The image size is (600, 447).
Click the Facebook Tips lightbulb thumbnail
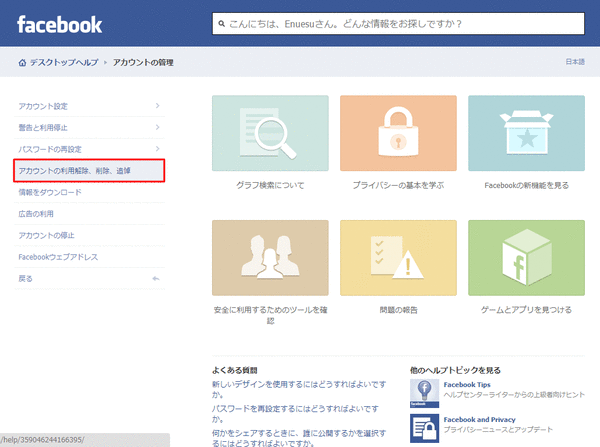pyautogui.click(x=424, y=393)
